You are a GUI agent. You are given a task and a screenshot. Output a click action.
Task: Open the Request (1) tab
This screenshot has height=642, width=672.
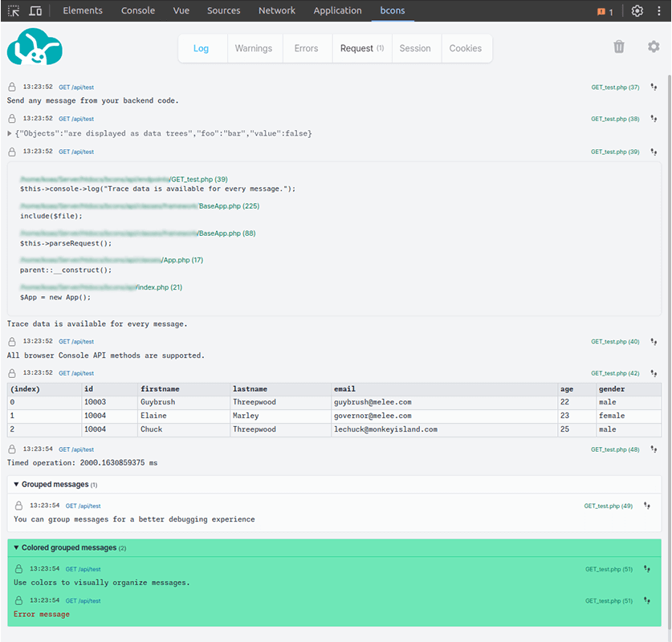(x=362, y=48)
